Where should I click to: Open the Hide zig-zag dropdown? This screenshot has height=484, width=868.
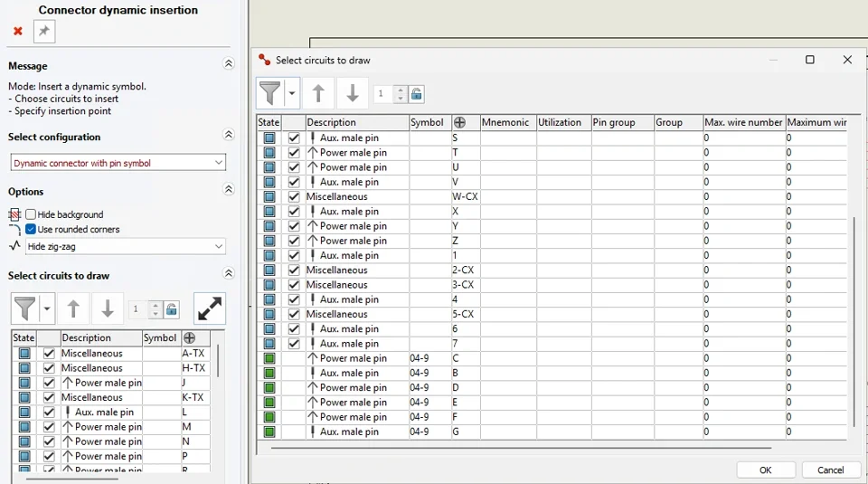[126, 246]
